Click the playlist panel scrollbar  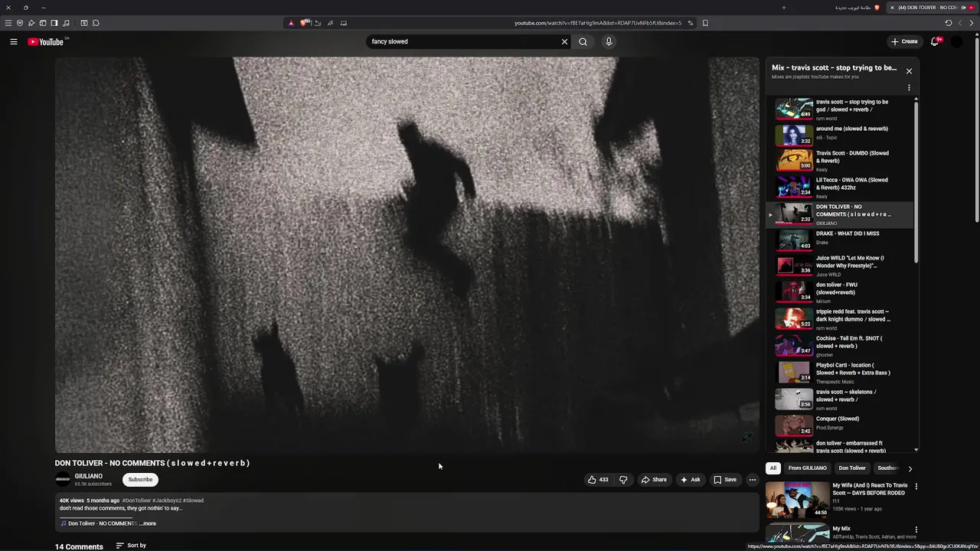pyautogui.click(x=916, y=184)
